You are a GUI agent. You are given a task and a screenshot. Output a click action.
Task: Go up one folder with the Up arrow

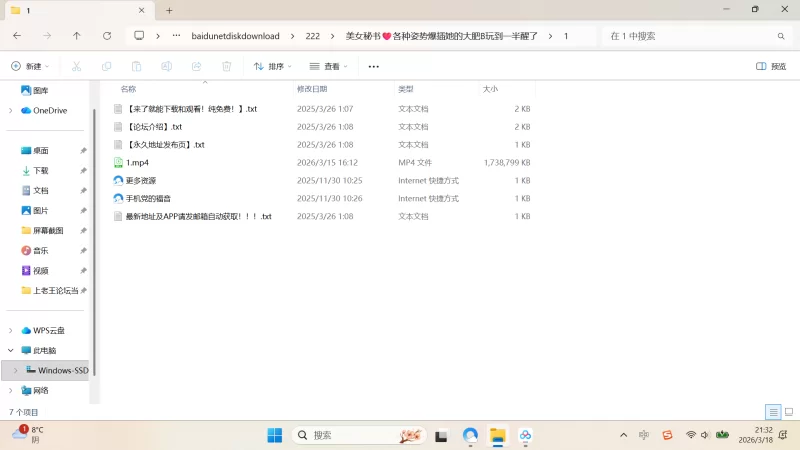point(77,36)
